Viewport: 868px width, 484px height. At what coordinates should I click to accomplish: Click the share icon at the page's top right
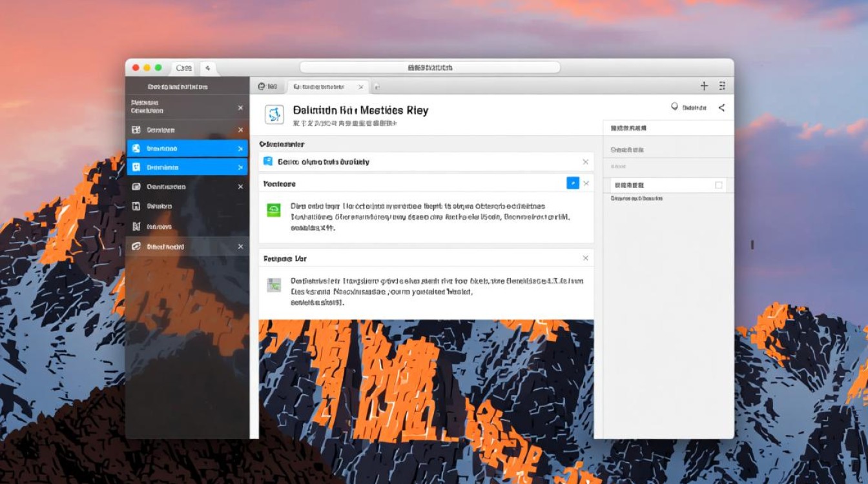point(721,108)
